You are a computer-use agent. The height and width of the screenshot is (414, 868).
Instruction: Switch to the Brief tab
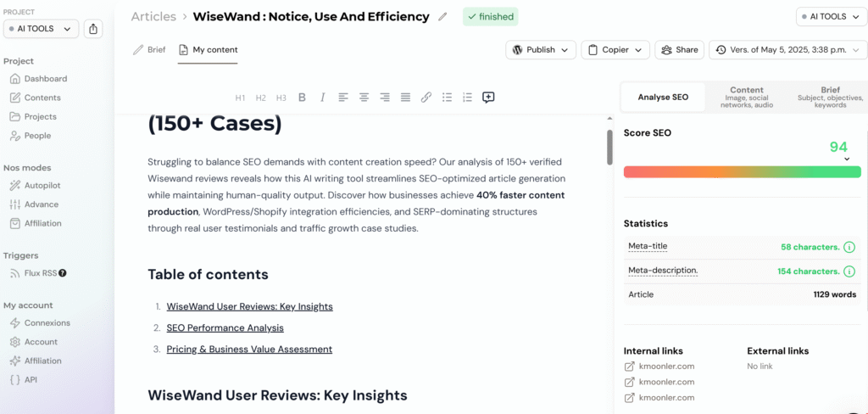pos(149,50)
